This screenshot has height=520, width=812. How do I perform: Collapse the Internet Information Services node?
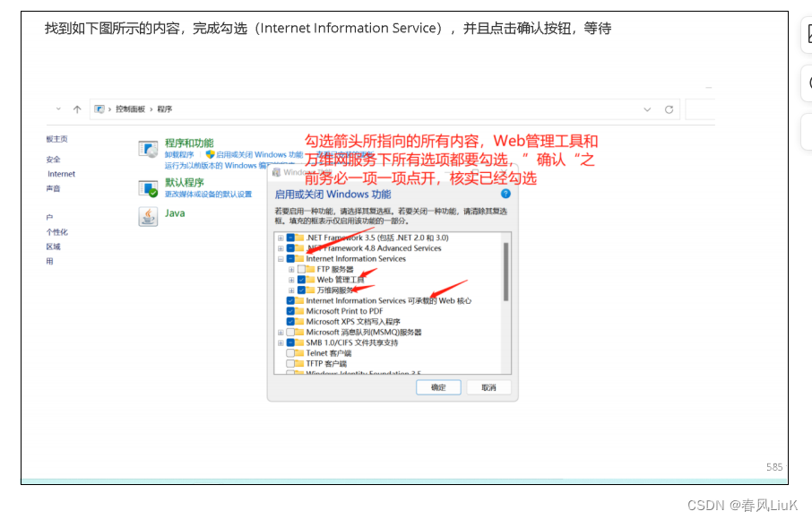(x=281, y=259)
